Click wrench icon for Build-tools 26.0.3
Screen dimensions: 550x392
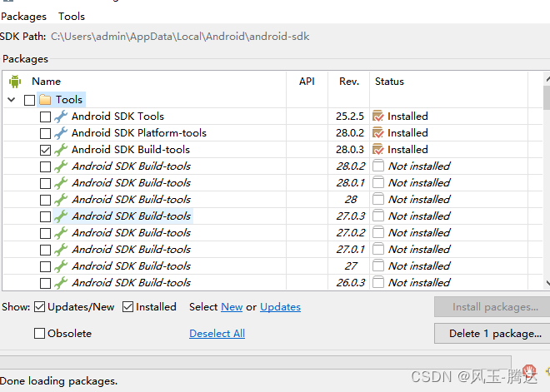coord(61,283)
